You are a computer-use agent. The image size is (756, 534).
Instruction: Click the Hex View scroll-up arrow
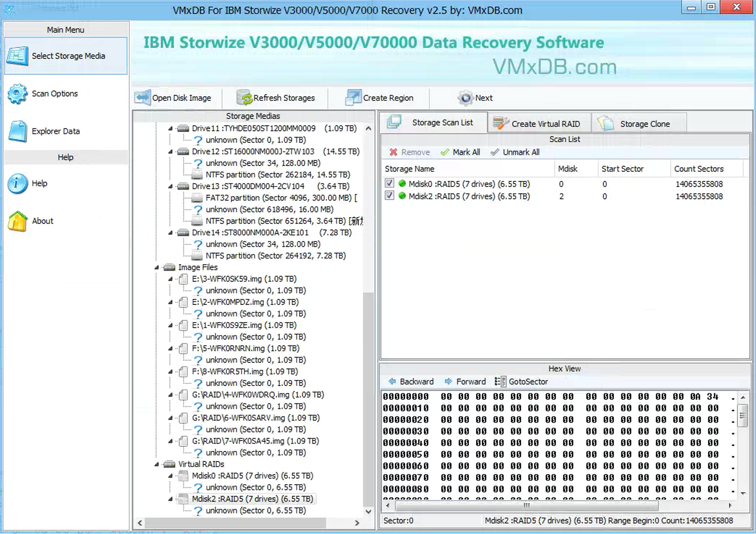click(x=743, y=397)
